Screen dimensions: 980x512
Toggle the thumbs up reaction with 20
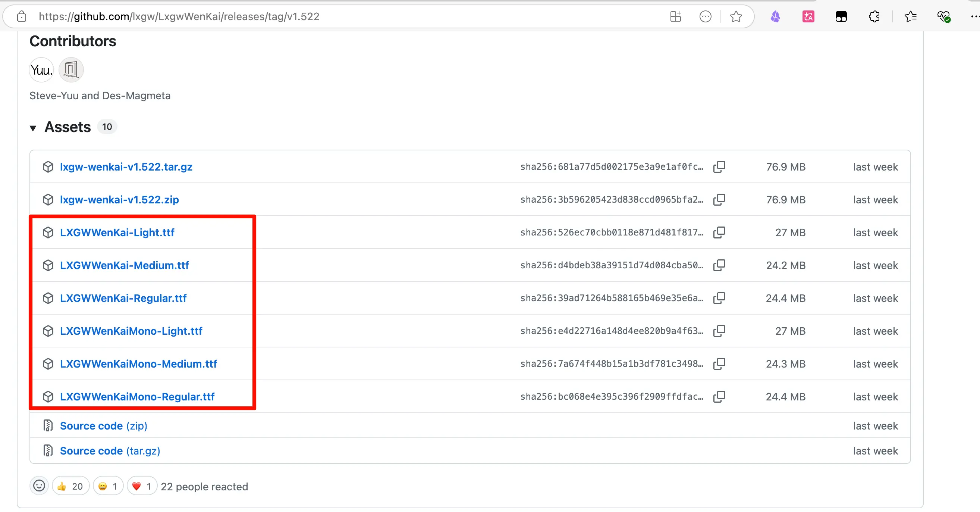coord(70,486)
